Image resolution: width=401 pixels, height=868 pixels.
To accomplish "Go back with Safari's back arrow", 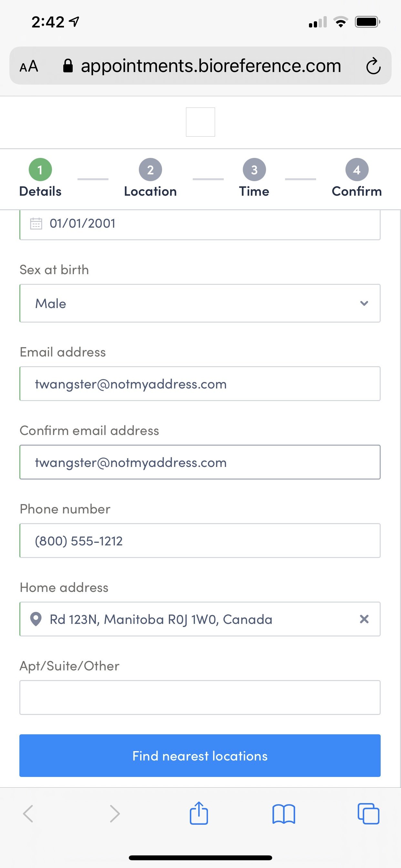I will (28, 814).
